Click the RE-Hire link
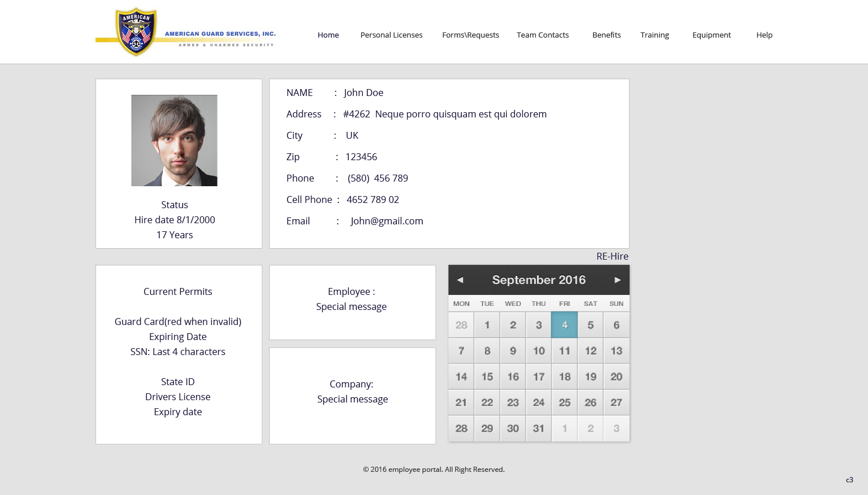This screenshot has width=868, height=495. tap(612, 256)
